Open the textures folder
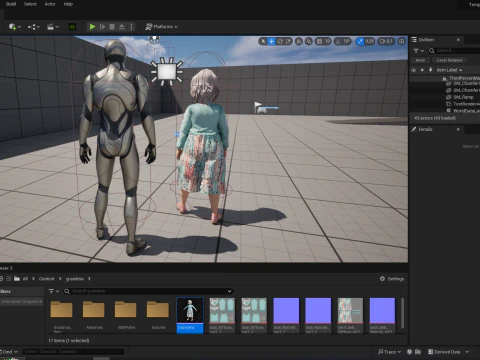This screenshot has width=480, height=360. point(158,315)
